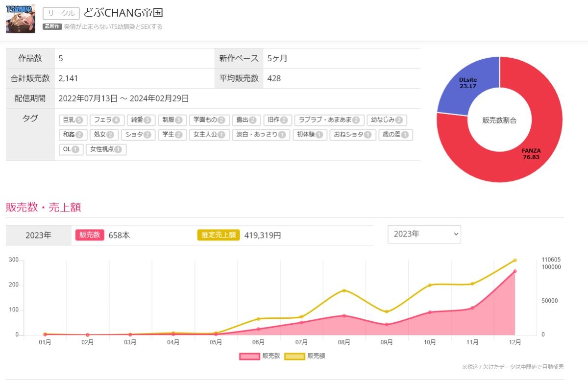Select the 制服 tag

point(172,120)
